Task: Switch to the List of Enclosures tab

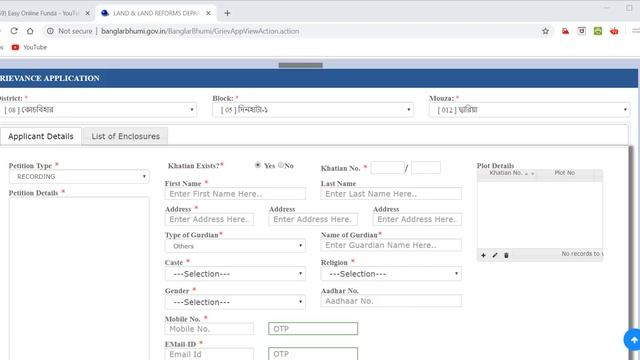Action: tap(125, 136)
